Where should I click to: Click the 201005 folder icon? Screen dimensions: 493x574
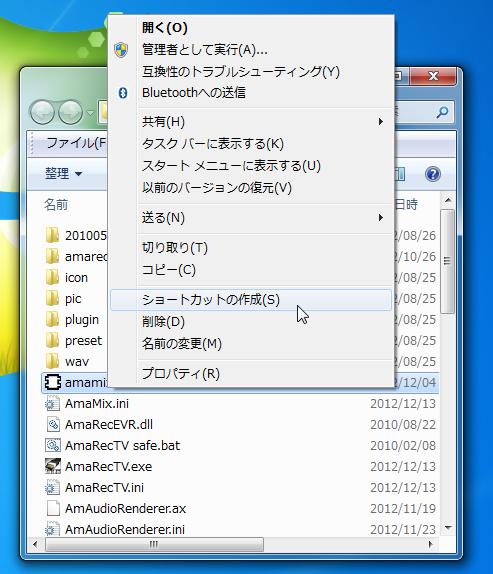[52, 235]
